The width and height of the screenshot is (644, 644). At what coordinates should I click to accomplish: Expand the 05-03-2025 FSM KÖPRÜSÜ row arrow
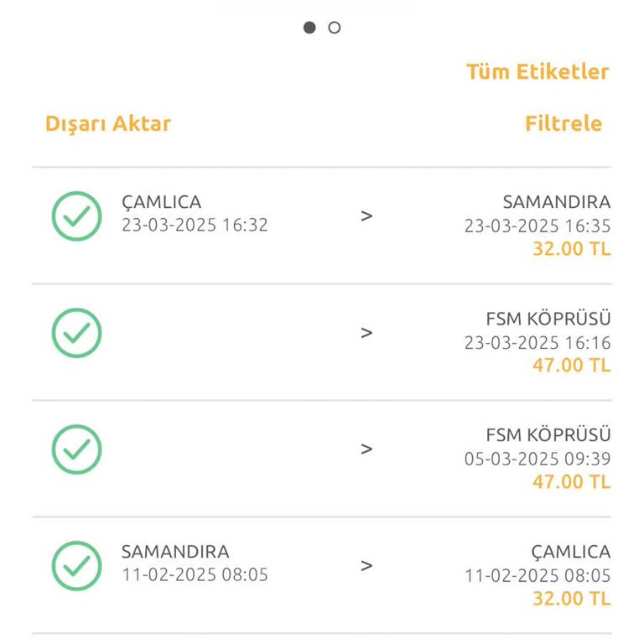pyautogui.click(x=366, y=449)
